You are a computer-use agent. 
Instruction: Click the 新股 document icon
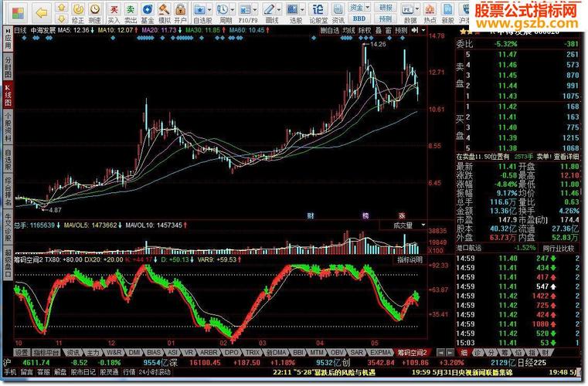point(447,13)
